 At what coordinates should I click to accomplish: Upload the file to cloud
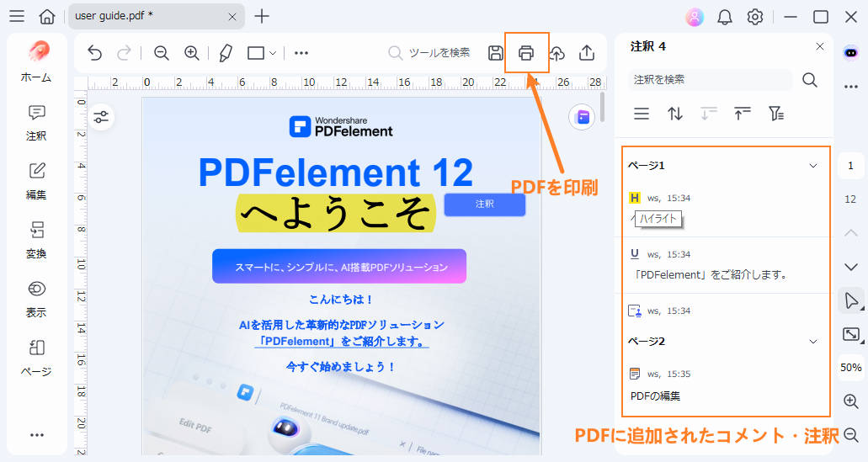556,53
